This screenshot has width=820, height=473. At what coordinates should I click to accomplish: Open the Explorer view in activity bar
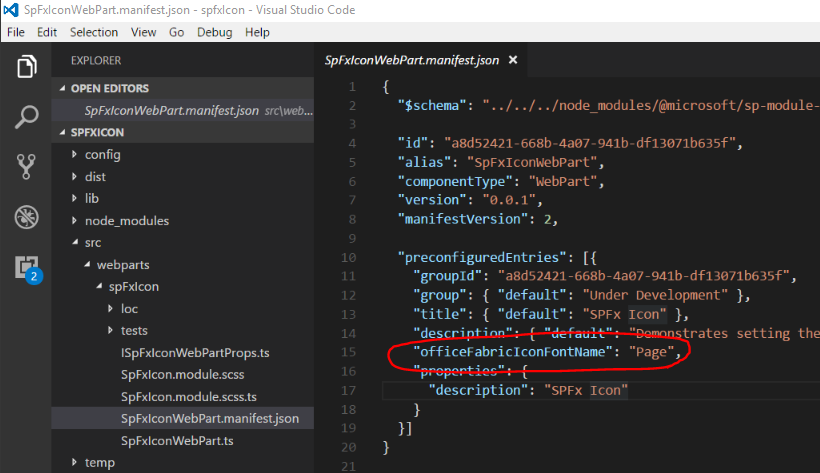[26, 67]
